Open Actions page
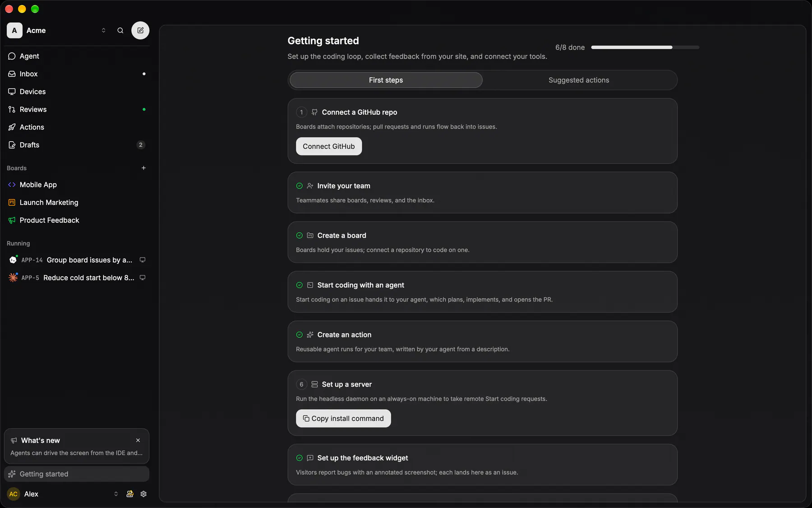The width and height of the screenshot is (812, 508). coord(77,127)
